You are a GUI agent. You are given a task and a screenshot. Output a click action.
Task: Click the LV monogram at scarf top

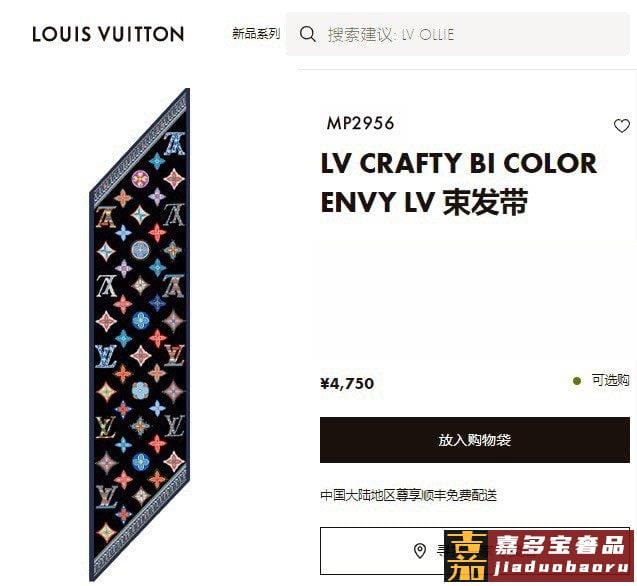click(x=175, y=144)
